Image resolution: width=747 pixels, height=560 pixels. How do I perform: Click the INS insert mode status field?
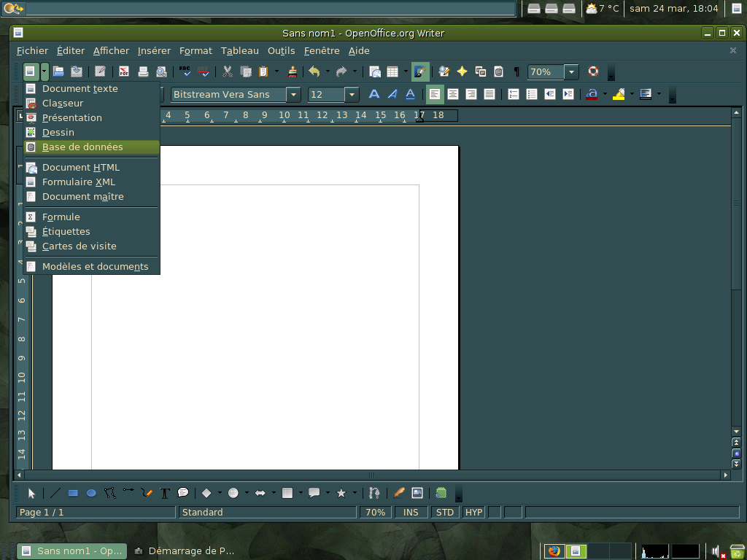(x=411, y=513)
